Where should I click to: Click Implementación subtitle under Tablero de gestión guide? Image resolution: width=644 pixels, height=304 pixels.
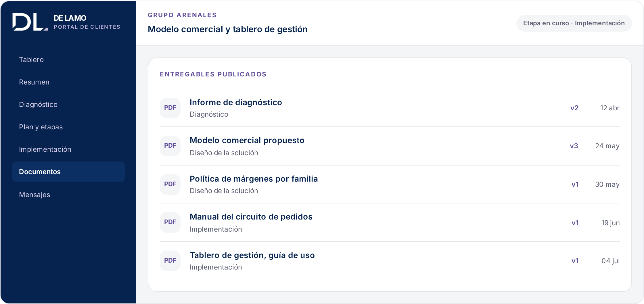click(216, 267)
